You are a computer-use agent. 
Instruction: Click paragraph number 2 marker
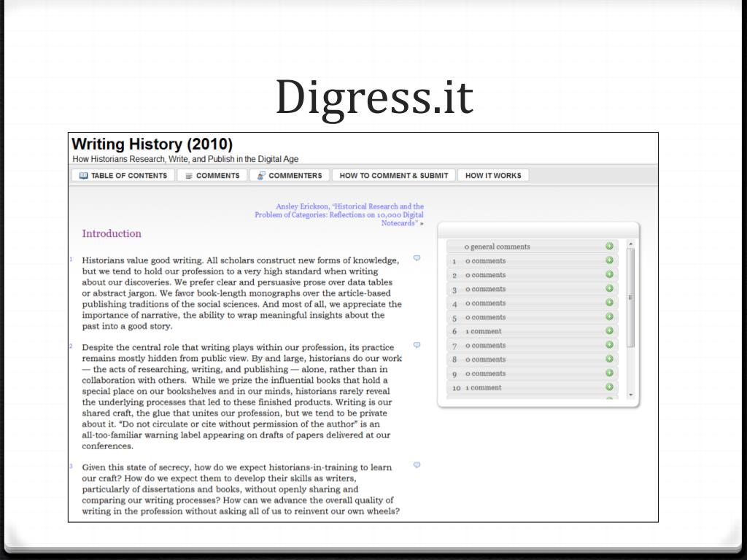pyautogui.click(x=71, y=346)
